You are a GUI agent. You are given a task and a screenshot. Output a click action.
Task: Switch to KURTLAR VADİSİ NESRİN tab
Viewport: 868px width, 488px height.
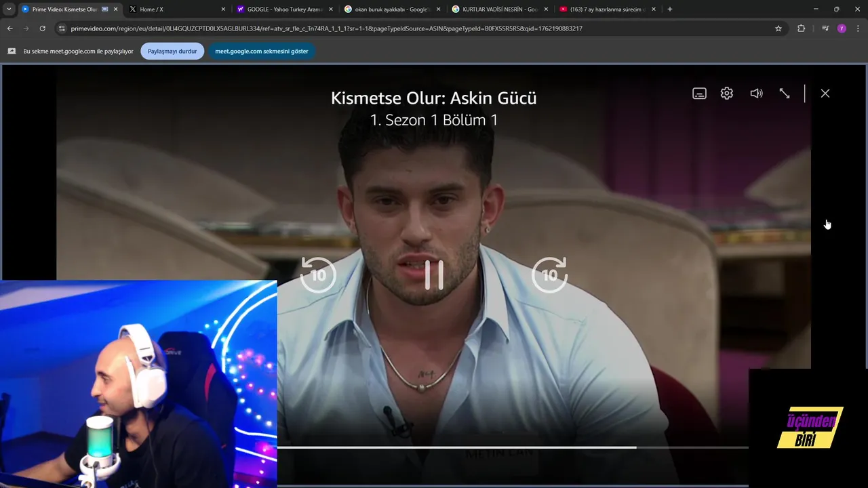tap(500, 9)
